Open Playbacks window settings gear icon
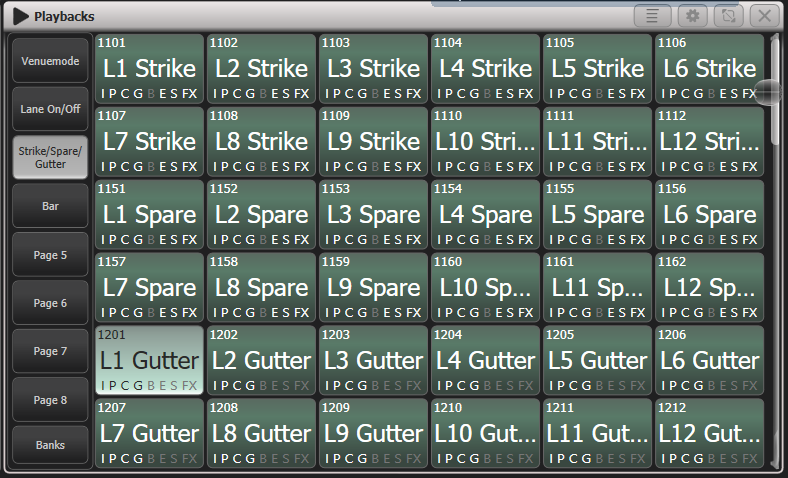This screenshot has height=478, width=788. pyautogui.click(x=693, y=16)
